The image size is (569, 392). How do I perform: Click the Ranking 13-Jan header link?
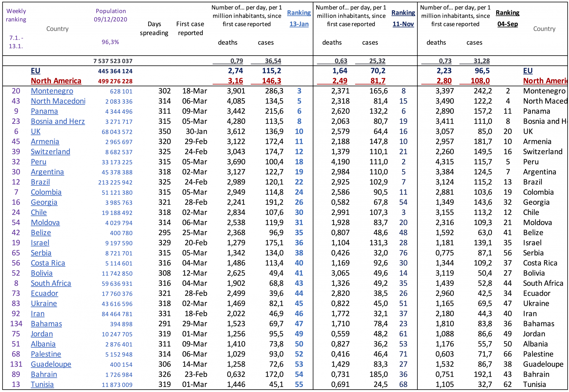299,18
